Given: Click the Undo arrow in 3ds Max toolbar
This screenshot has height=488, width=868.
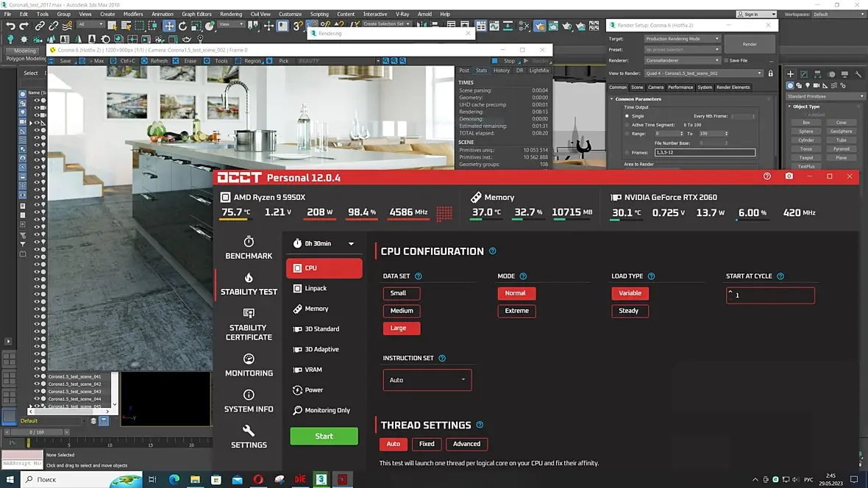Looking at the screenshot, I should tap(10, 26).
